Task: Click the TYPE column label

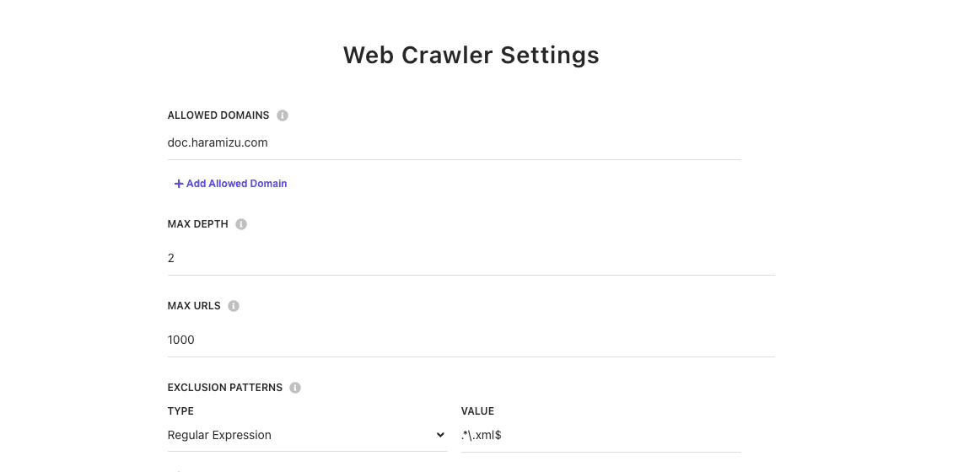Action: [x=180, y=411]
